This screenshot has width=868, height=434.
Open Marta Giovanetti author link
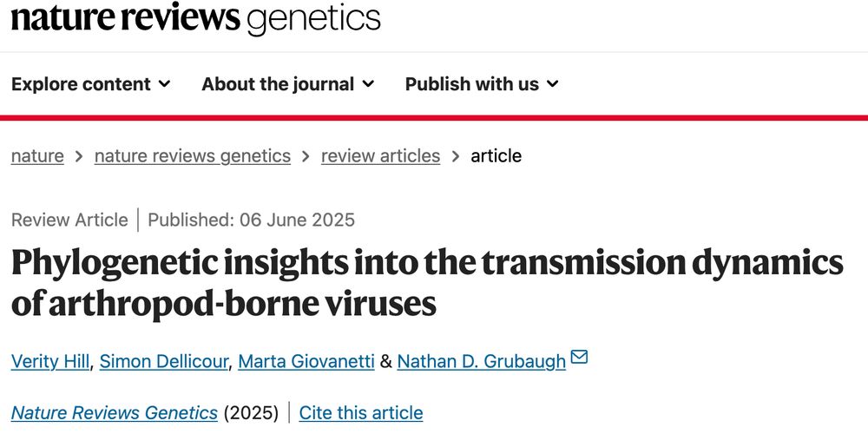306,361
